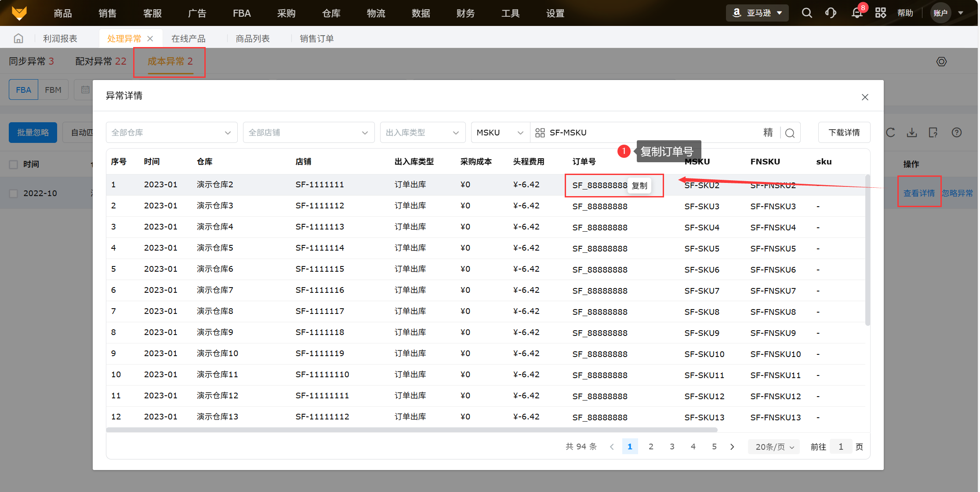Open the 20条/页 page size dropdown

774,447
